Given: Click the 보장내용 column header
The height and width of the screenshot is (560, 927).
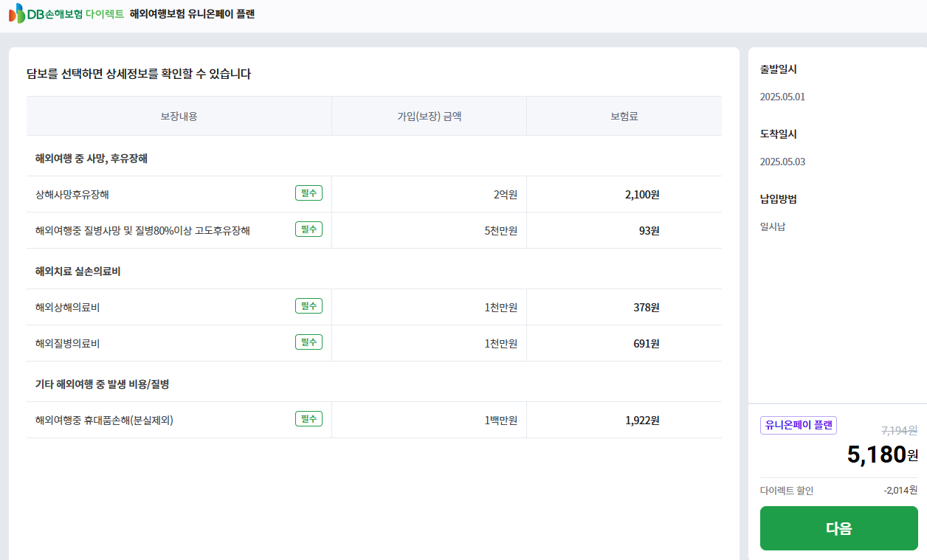Looking at the screenshot, I should tap(179, 117).
